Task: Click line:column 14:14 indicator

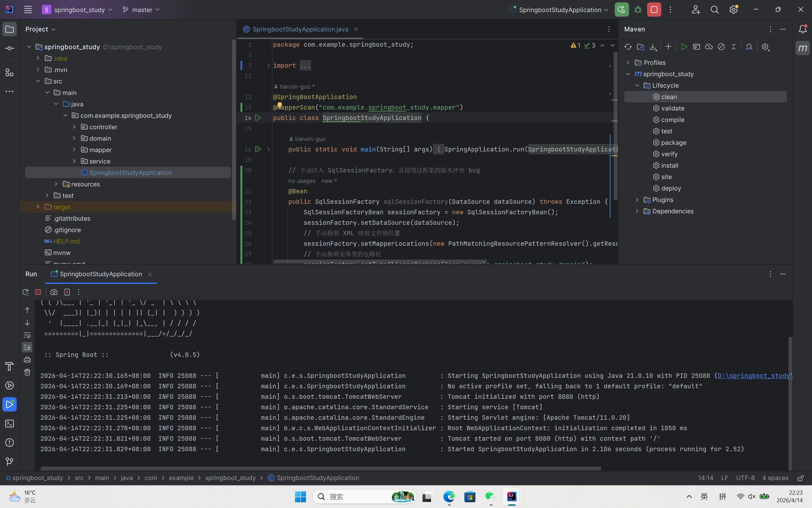Action: [706, 478]
